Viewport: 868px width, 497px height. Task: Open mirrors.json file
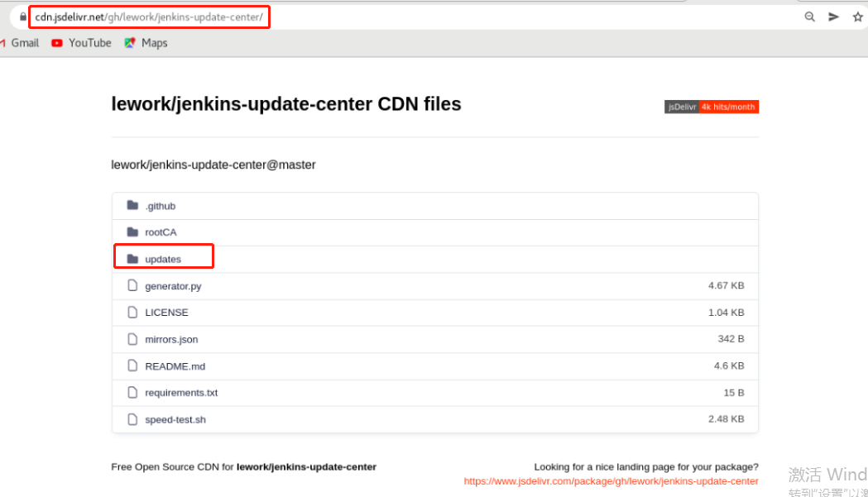click(171, 339)
